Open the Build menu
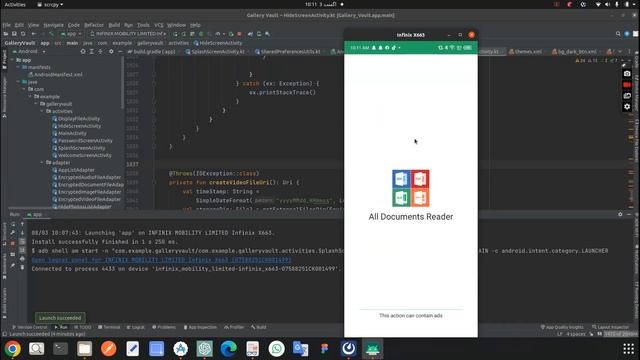Screen dimensions: 640x360 click(x=114, y=25)
